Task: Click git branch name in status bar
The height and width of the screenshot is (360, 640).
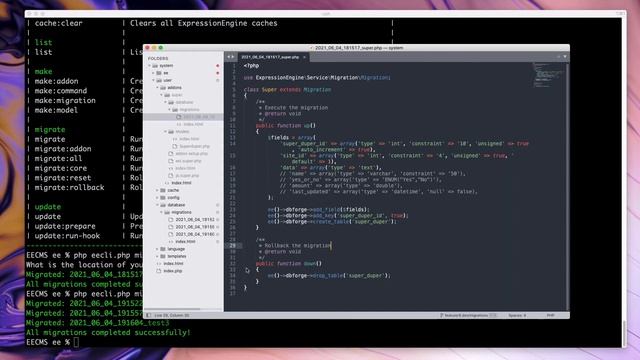Action: (466, 316)
